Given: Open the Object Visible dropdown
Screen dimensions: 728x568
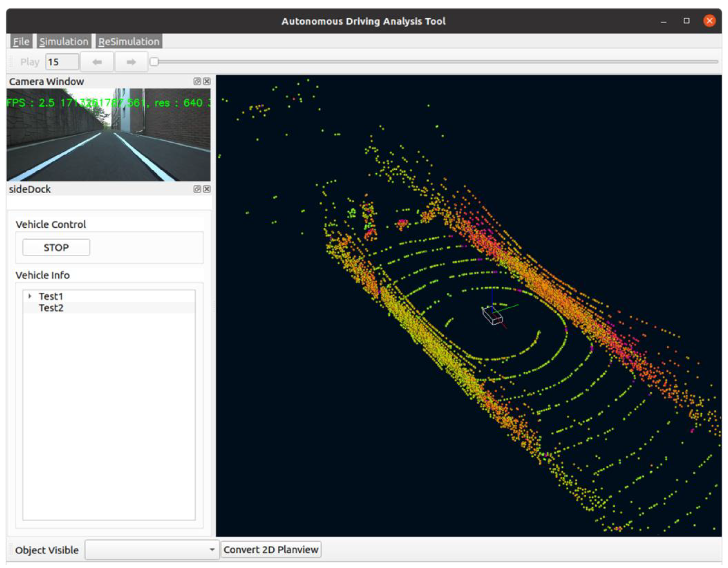Looking at the screenshot, I should [x=152, y=550].
